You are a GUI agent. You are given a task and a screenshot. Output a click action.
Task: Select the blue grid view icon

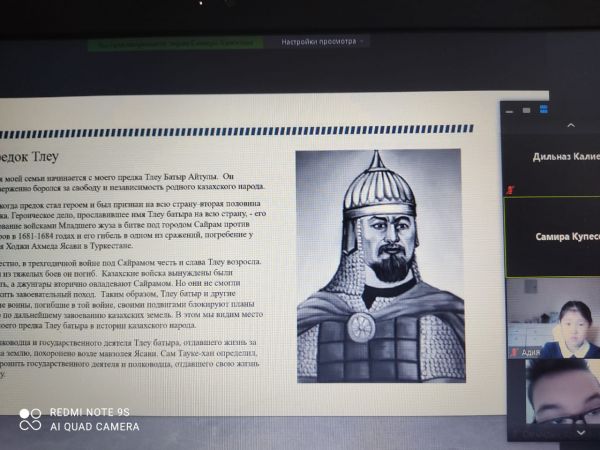click(544, 108)
